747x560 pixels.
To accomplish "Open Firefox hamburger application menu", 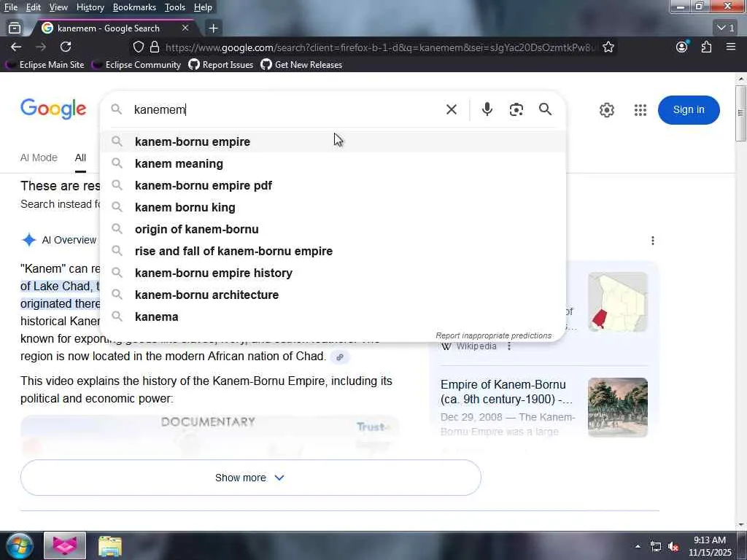I will tap(731, 47).
